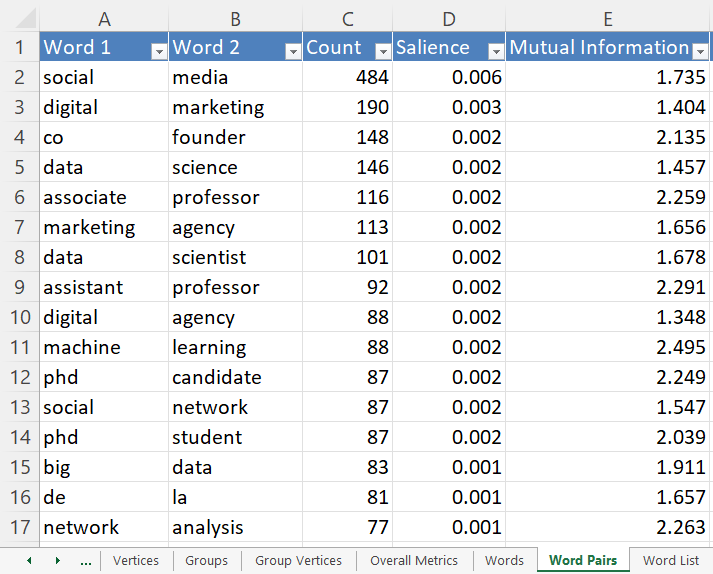Select the cell with value 2.495
Screen dimensions: 713x574
click(x=608, y=347)
